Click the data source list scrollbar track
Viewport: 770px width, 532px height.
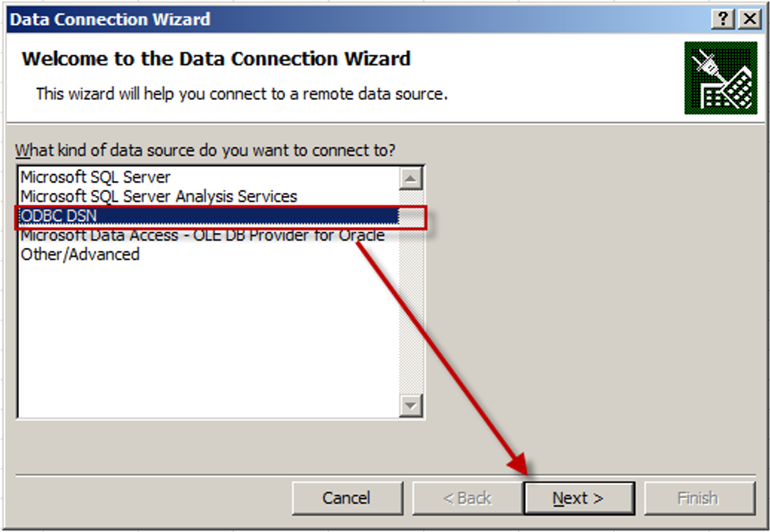pyautogui.click(x=411, y=315)
